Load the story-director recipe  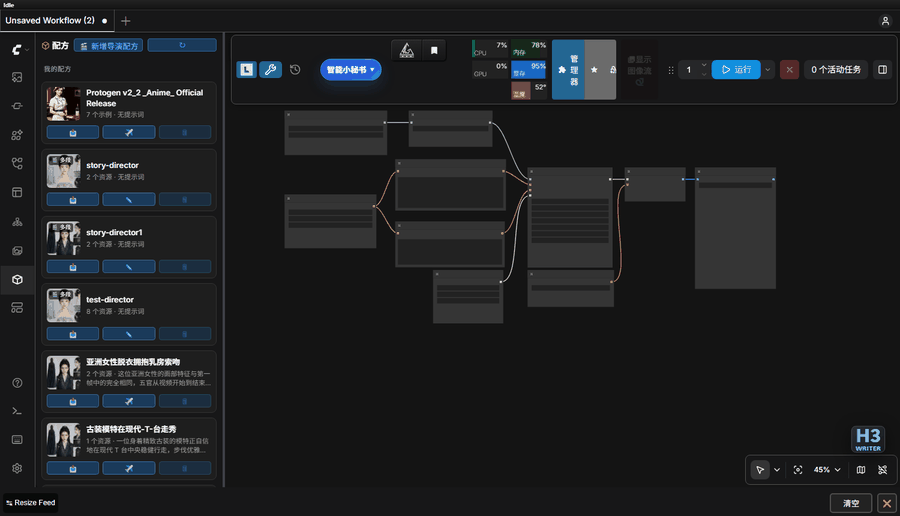(73, 200)
